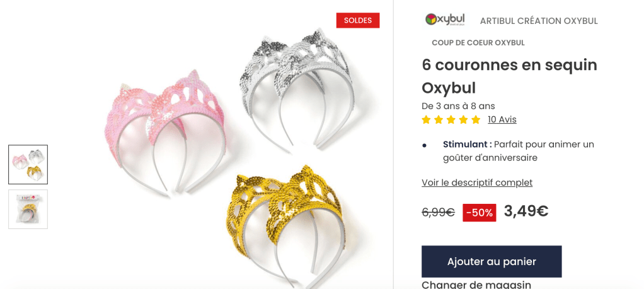Click the crossed-out 6,99€ price
644x289 pixels.
coord(438,212)
